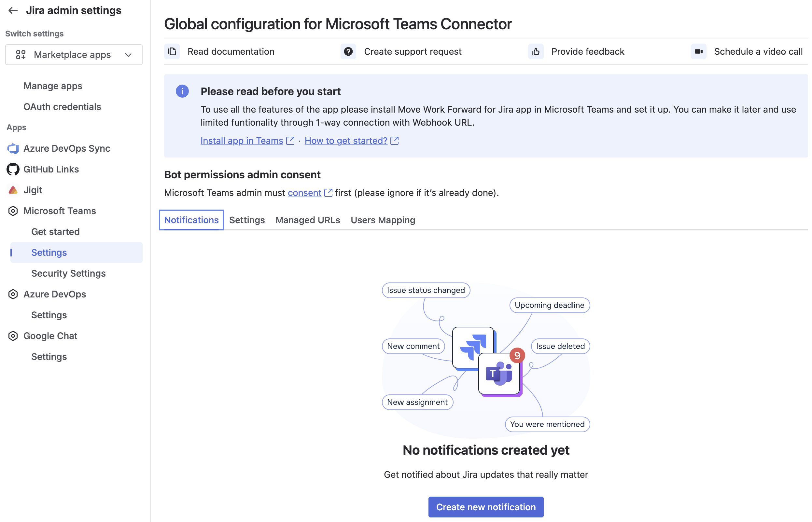The image size is (812, 522).
Task: Click the Jigit app icon
Action: coord(13,190)
